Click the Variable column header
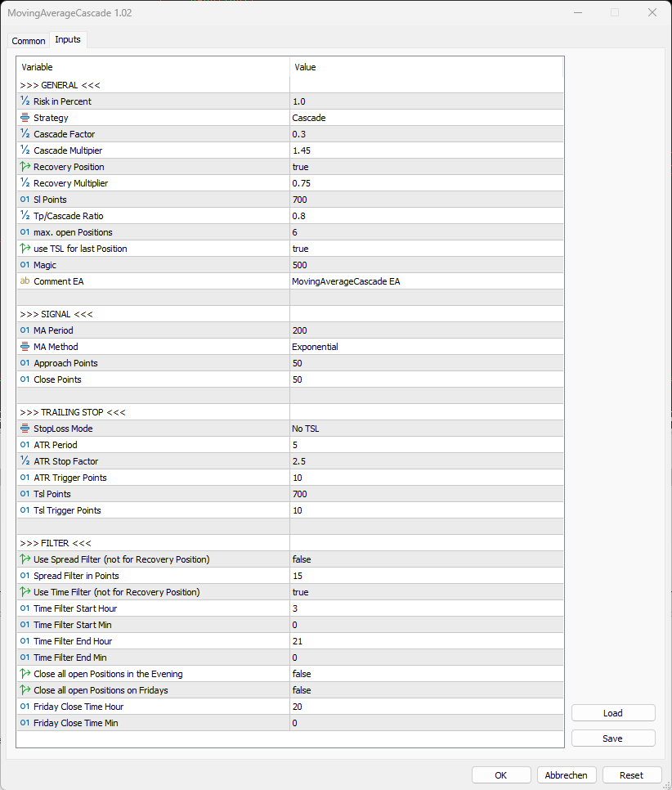 point(153,67)
